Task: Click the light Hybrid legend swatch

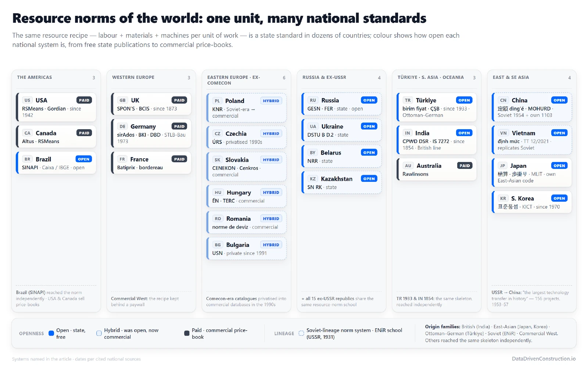Action: [99, 333]
